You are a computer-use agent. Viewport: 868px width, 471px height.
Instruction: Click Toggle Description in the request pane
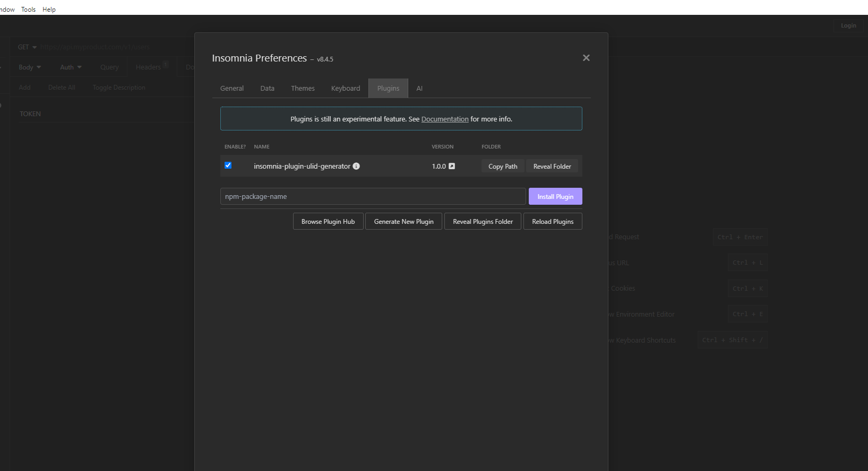[119, 88]
